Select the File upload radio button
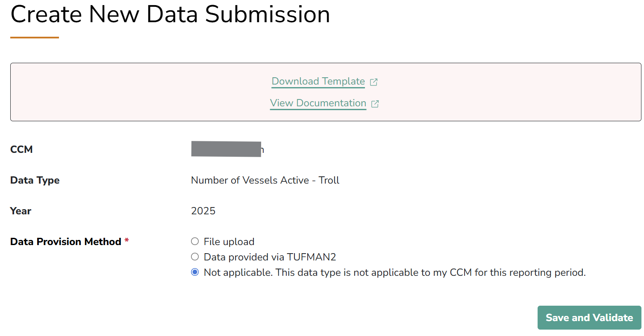Screen dimensions: 644x336 (195, 242)
